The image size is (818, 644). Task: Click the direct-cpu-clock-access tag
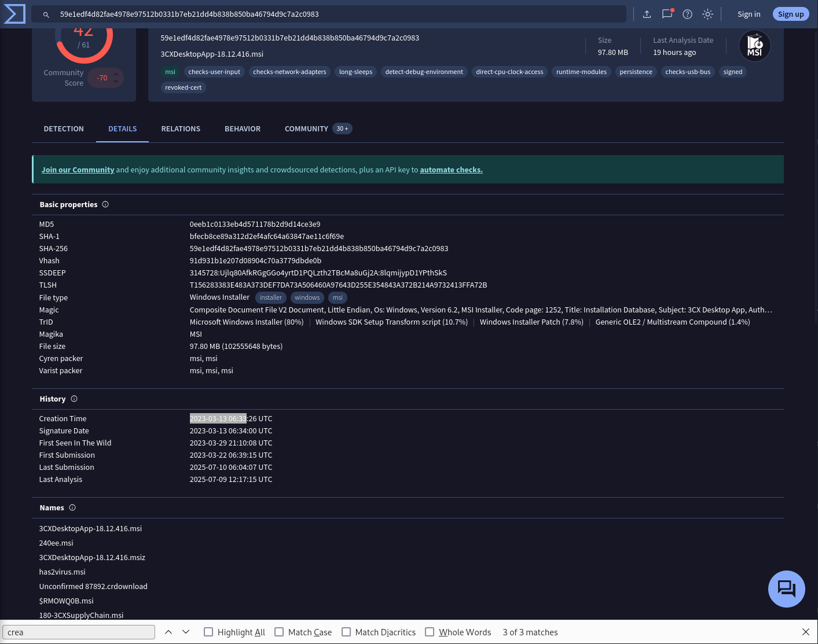(x=510, y=72)
